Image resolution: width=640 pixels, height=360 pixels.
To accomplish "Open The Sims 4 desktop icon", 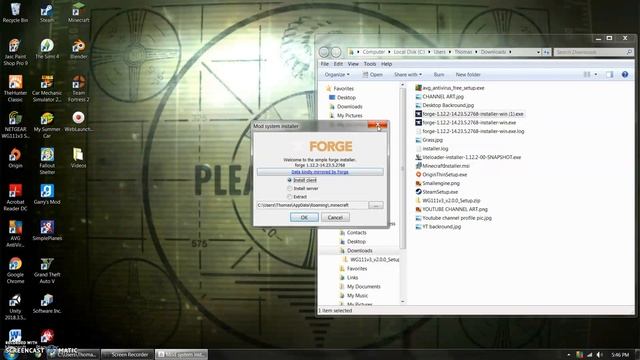I will pos(47,49).
